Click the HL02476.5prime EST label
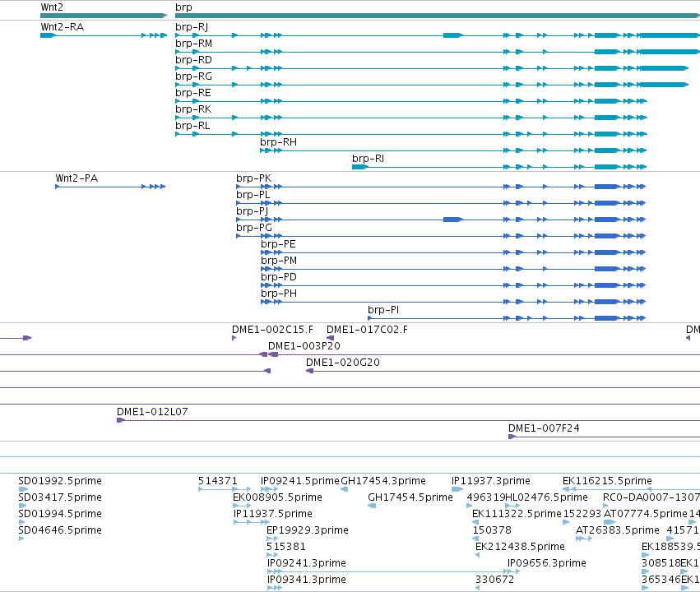Image resolution: width=700 pixels, height=592 pixels. tap(546, 497)
